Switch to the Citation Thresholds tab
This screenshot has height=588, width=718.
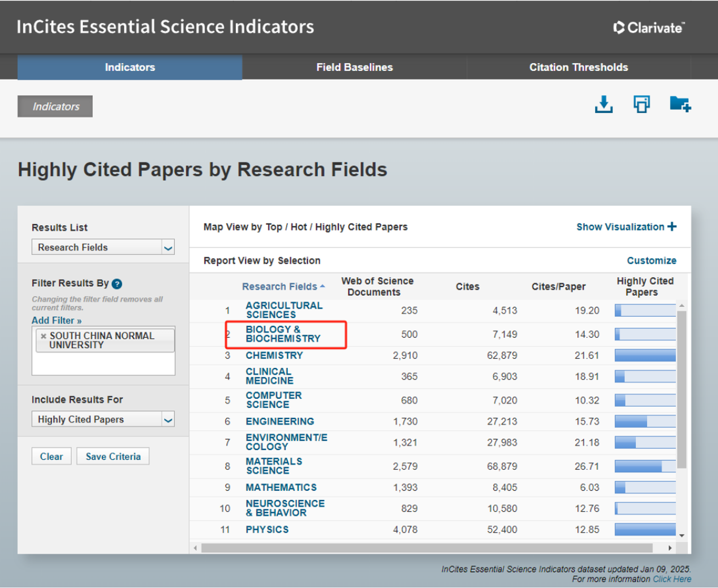[579, 67]
